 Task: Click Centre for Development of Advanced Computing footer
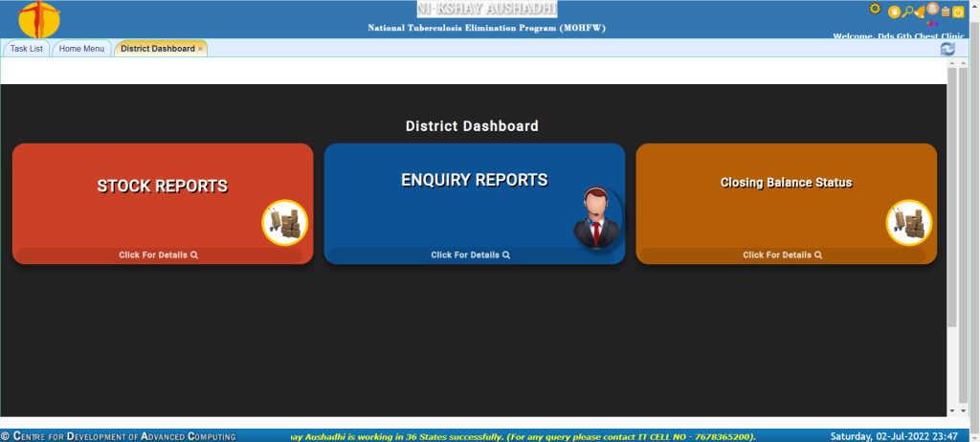(x=119, y=435)
